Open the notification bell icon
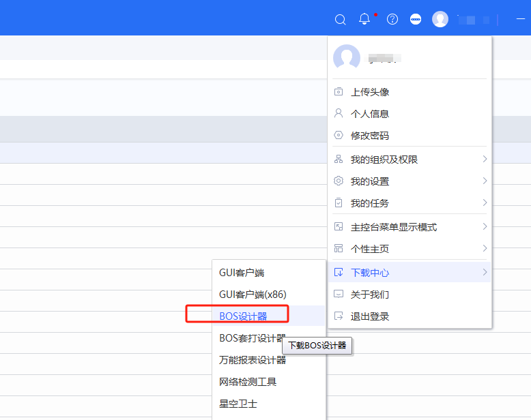Viewport: 531px width, 420px height. pos(364,19)
